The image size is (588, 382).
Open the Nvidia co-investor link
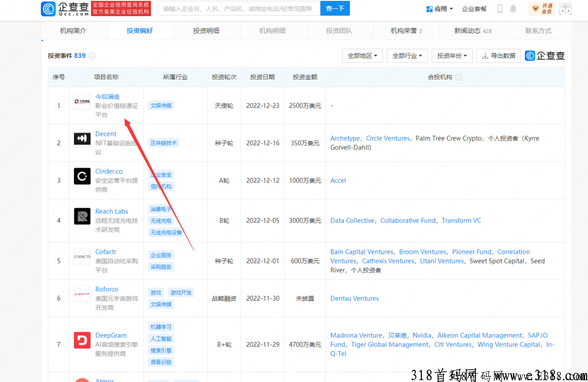click(x=422, y=336)
